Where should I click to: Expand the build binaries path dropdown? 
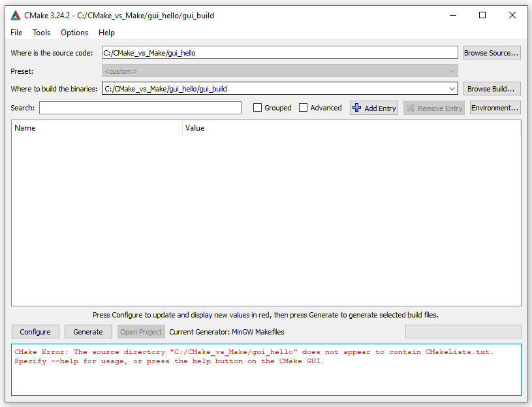(452, 89)
